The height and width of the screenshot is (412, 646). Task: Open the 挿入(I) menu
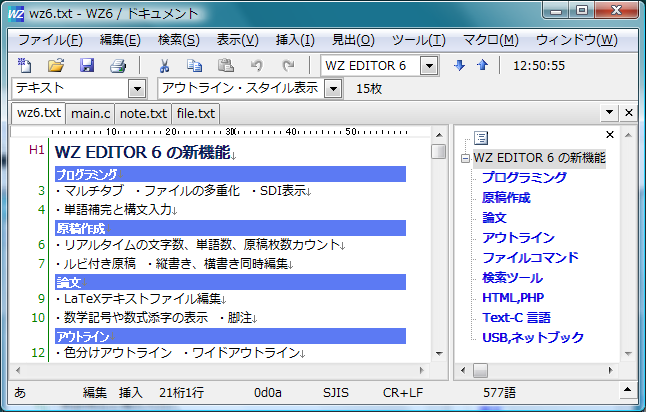click(x=295, y=40)
